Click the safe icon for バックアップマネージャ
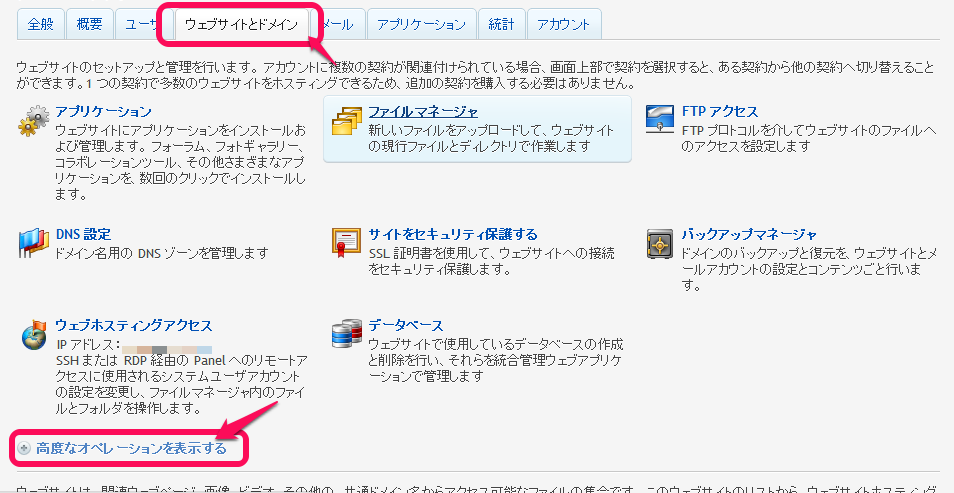Image resolution: width=954 pixels, height=493 pixels. pyautogui.click(x=660, y=243)
